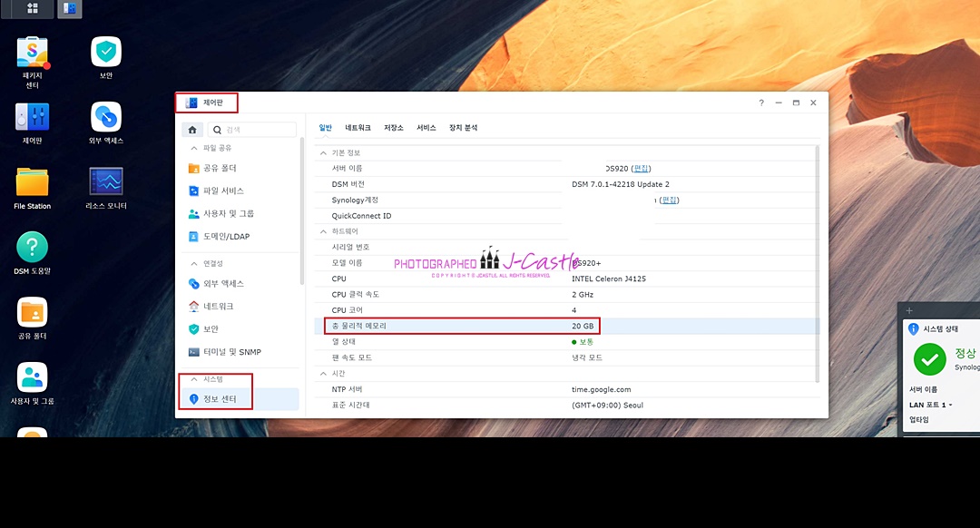Switch to Device Analytics (장치 분석) tab
Image resolution: width=980 pixels, height=528 pixels.
(463, 128)
